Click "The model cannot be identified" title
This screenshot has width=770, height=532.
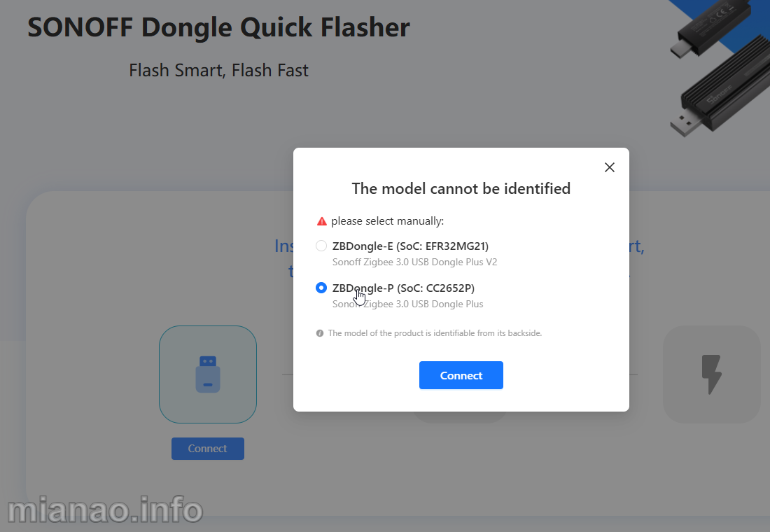coord(461,188)
